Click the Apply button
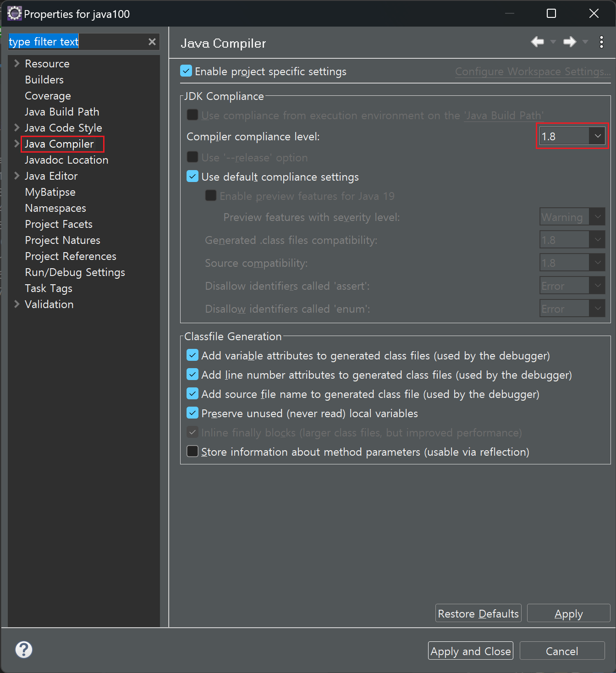This screenshot has height=673, width=616. (x=569, y=613)
